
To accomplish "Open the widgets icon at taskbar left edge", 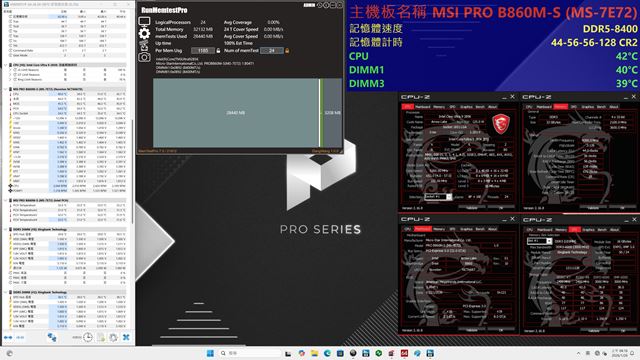I will pyautogui.click(x=9, y=353).
